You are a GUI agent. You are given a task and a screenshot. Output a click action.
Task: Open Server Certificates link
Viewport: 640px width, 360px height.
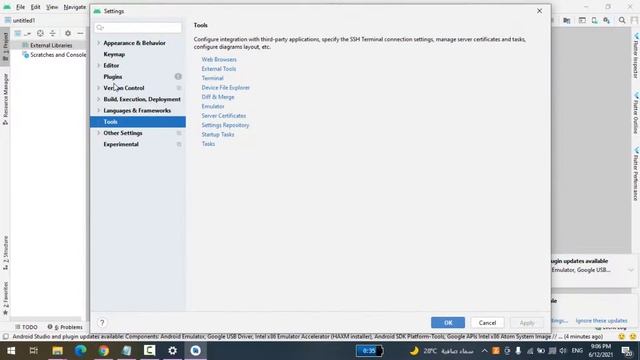click(224, 116)
